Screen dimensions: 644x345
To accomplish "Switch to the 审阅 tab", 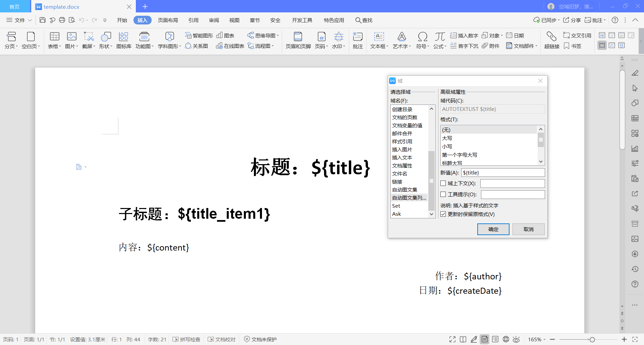I will coord(214,20).
